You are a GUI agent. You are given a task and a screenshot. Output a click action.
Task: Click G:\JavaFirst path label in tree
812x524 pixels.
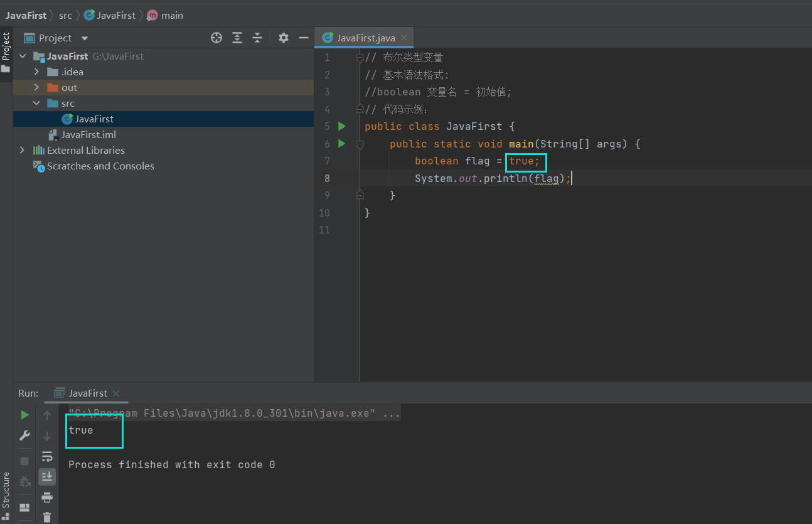[118, 56]
